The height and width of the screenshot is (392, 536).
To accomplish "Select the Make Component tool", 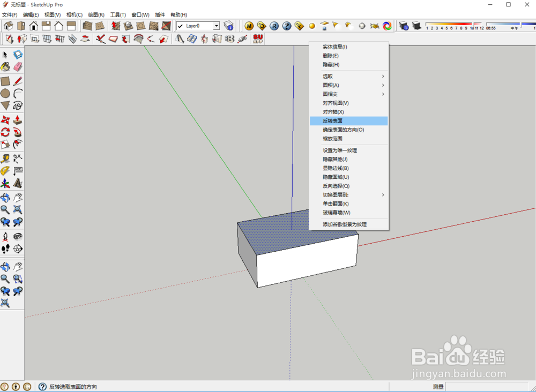I will 18,55.
